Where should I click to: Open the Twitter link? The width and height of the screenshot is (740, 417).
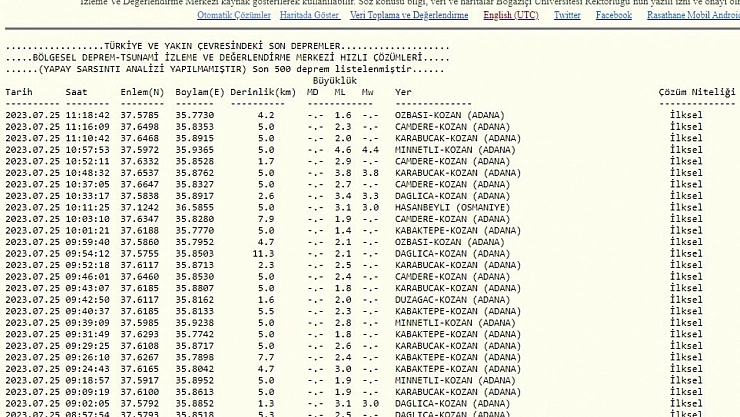pyautogui.click(x=567, y=15)
